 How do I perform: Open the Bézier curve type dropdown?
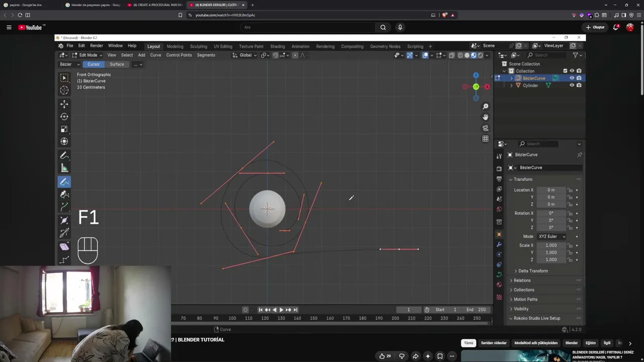point(69,64)
